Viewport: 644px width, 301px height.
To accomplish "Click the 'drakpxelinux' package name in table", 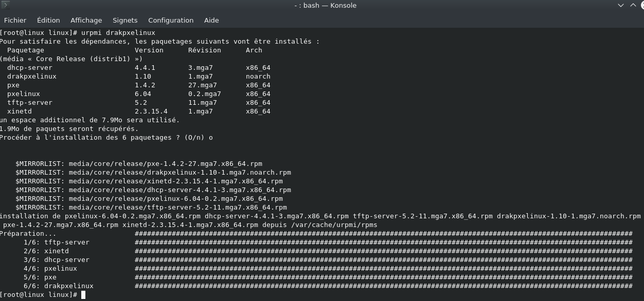I will tap(31, 76).
